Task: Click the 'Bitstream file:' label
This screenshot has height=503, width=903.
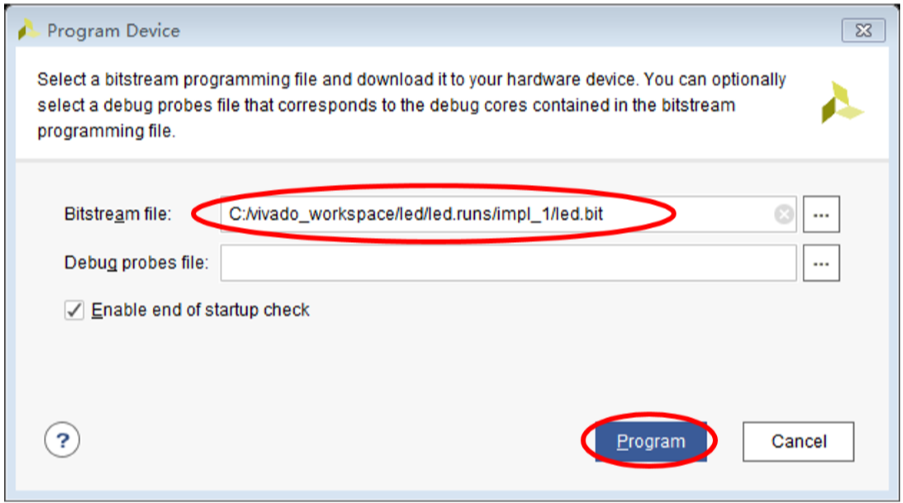Action: [118, 214]
